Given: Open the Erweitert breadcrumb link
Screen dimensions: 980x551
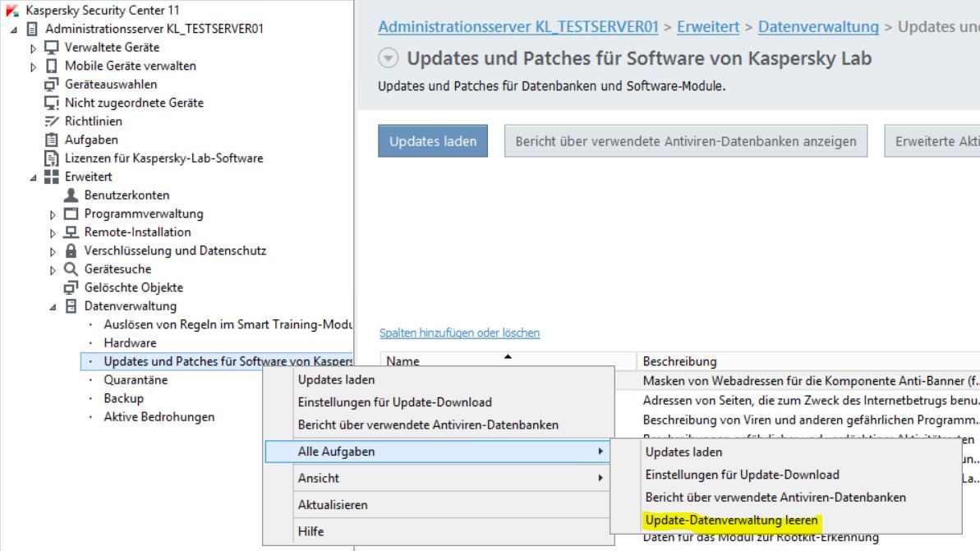Looking at the screenshot, I should (x=708, y=27).
